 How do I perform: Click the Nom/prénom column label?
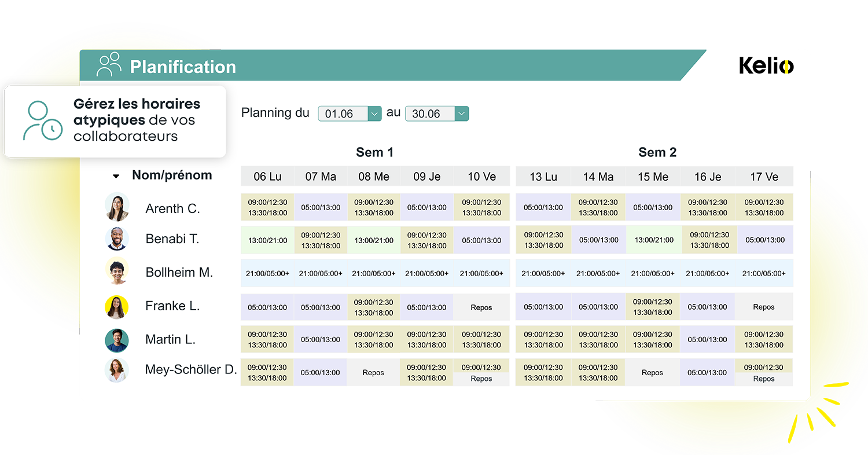172,175
